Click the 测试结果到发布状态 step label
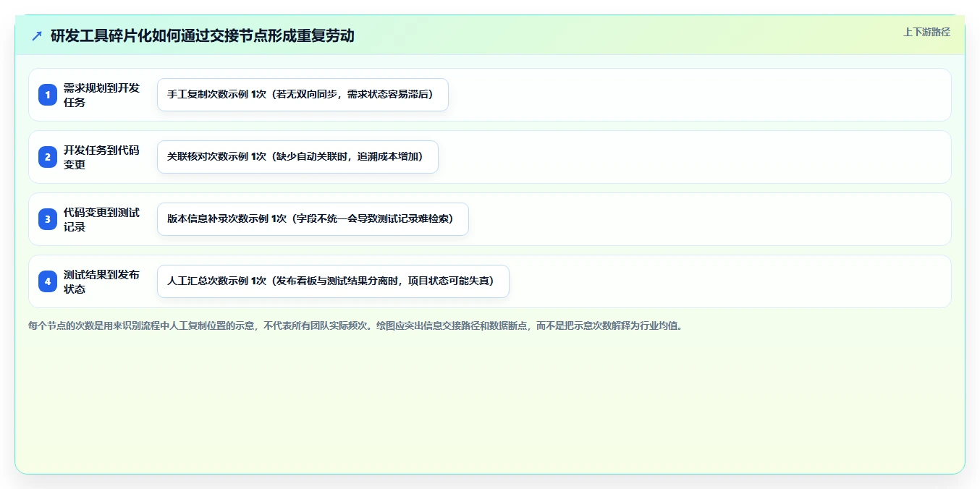This screenshot has height=489, width=980. [102, 281]
